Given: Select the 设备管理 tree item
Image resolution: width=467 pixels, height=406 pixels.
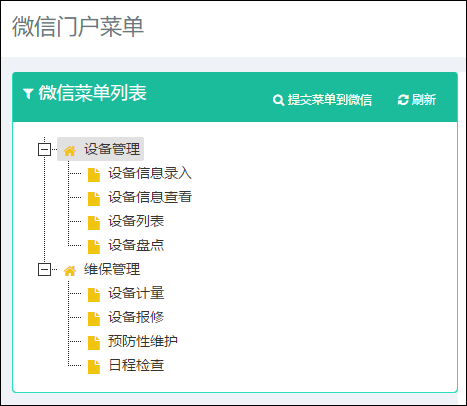Looking at the screenshot, I should (112, 149).
